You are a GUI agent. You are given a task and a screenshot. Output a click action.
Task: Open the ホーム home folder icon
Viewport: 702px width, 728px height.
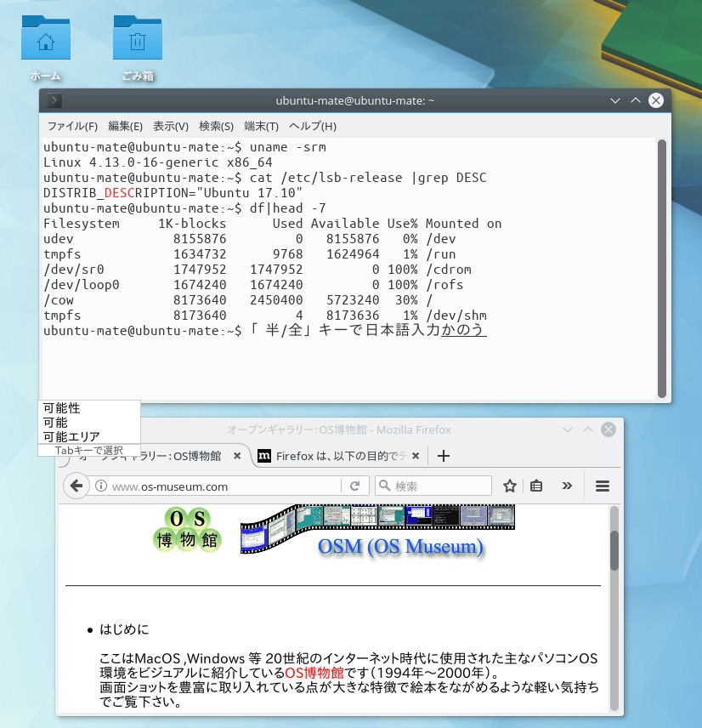(46, 38)
